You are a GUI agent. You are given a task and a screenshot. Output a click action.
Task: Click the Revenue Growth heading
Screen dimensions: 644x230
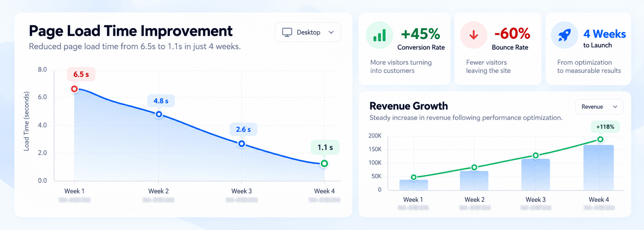coord(409,106)
